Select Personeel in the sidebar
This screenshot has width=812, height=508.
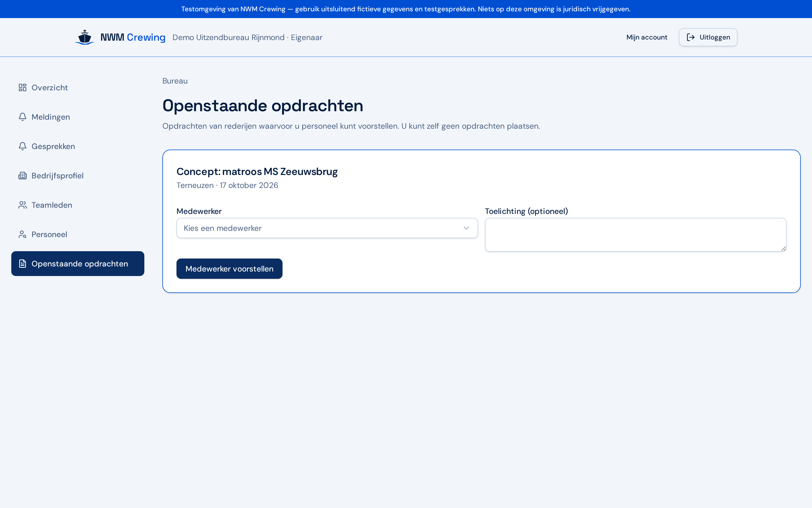click(x=78, y=235)
